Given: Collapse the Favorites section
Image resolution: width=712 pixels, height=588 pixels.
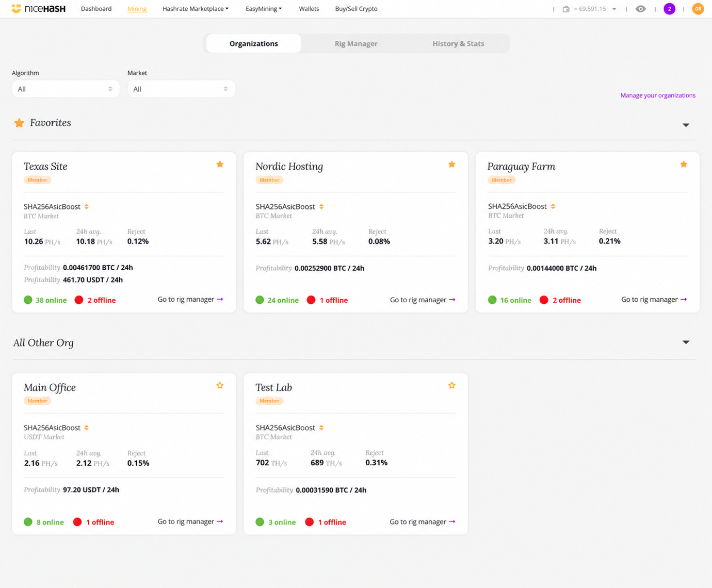Looking at the screenshot, I should (686, 125).
